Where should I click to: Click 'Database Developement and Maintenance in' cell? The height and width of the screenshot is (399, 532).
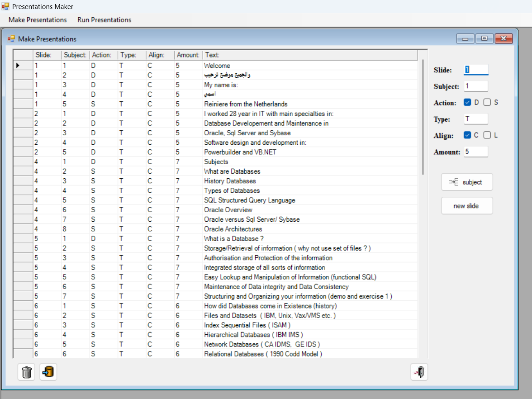coord(310,123)
